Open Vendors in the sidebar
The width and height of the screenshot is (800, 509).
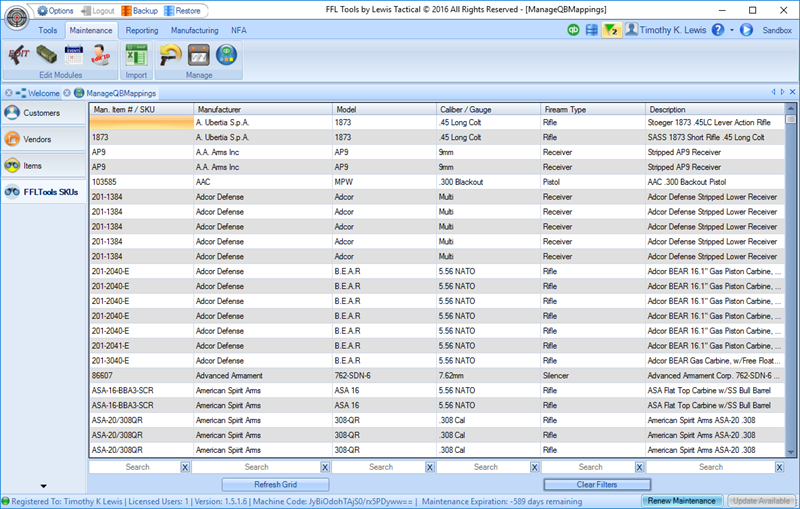point(43,139)
